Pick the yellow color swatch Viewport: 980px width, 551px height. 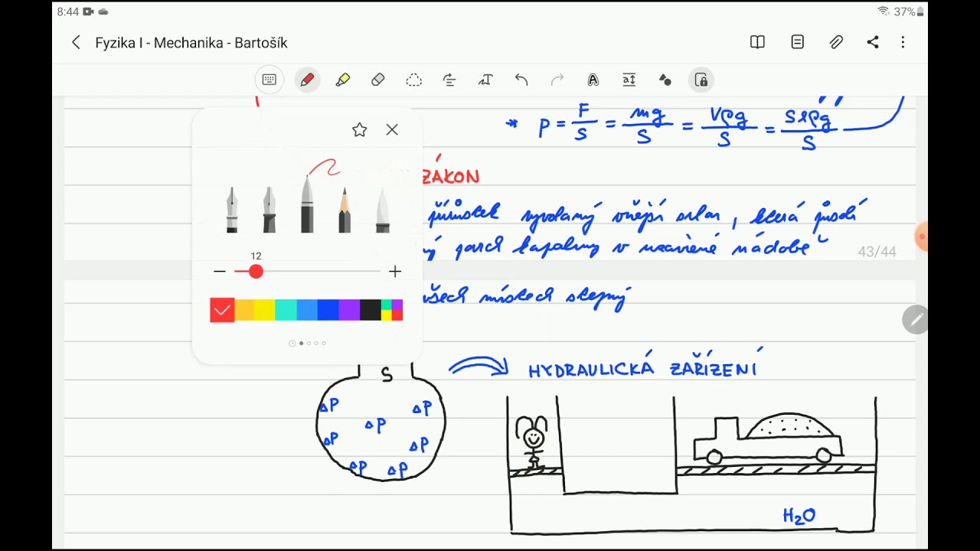coord(265,310)
